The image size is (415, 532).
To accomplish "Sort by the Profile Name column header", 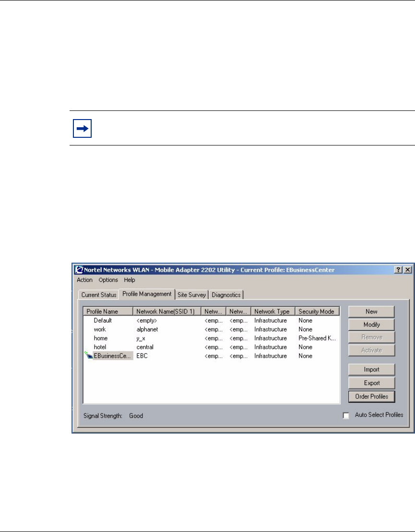I will click(108, 311).
